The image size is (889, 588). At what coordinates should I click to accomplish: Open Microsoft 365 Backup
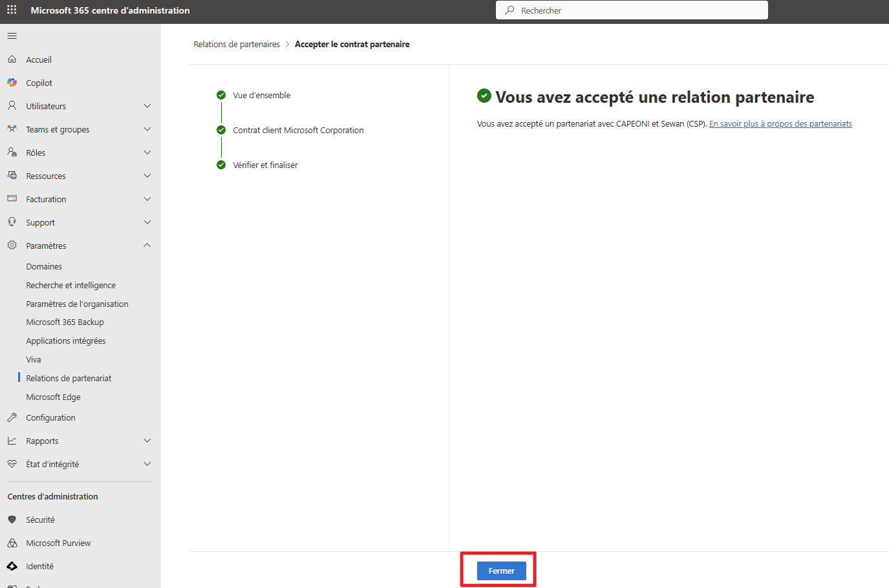pyautogui.click(x=65, y=322)
